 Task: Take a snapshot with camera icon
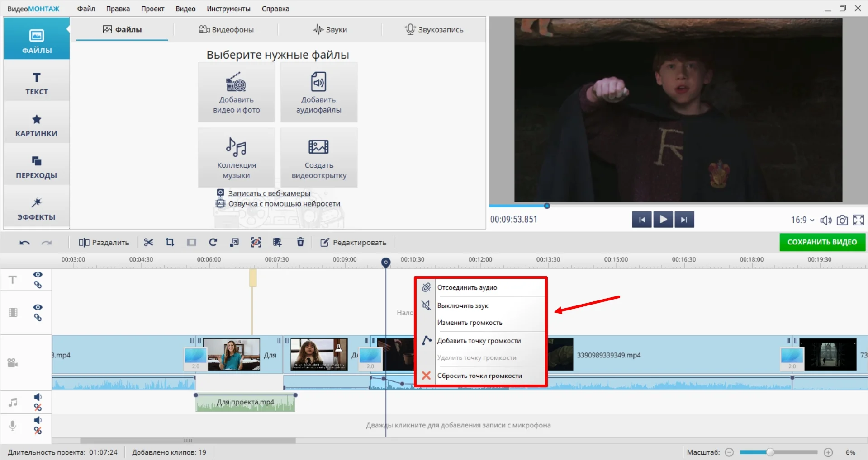[x=842, y=220]
